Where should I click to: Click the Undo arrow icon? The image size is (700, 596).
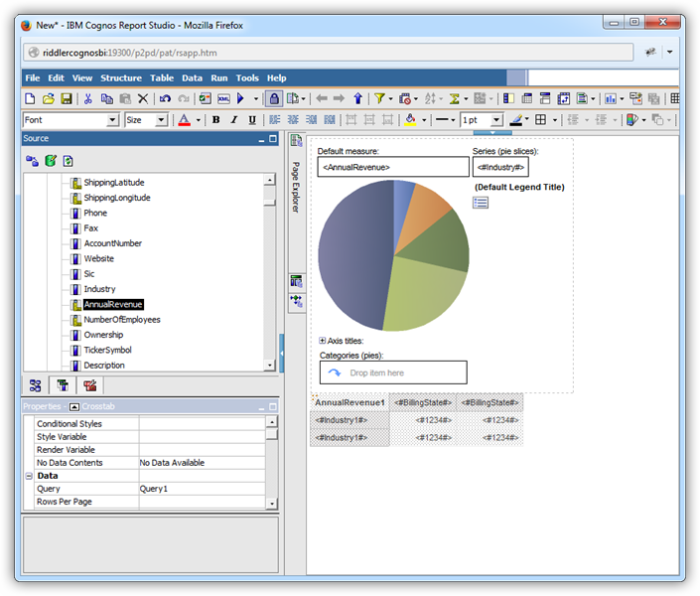click(165, 99)
